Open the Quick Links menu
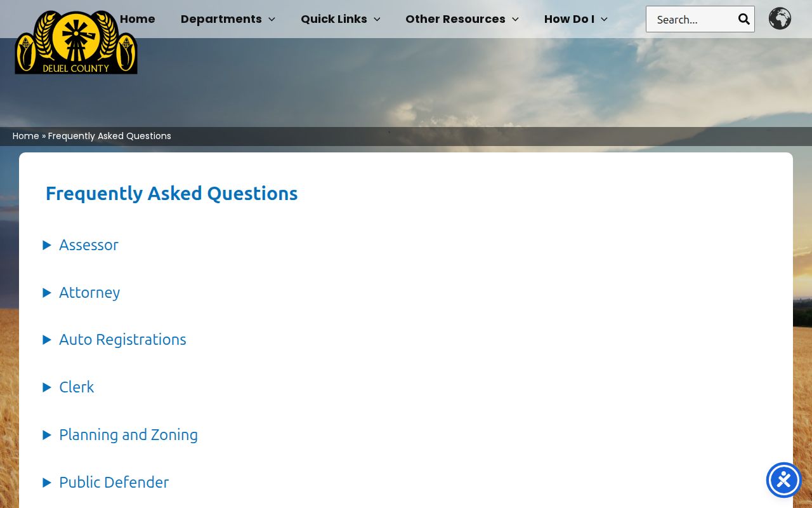 click(341, 19)
